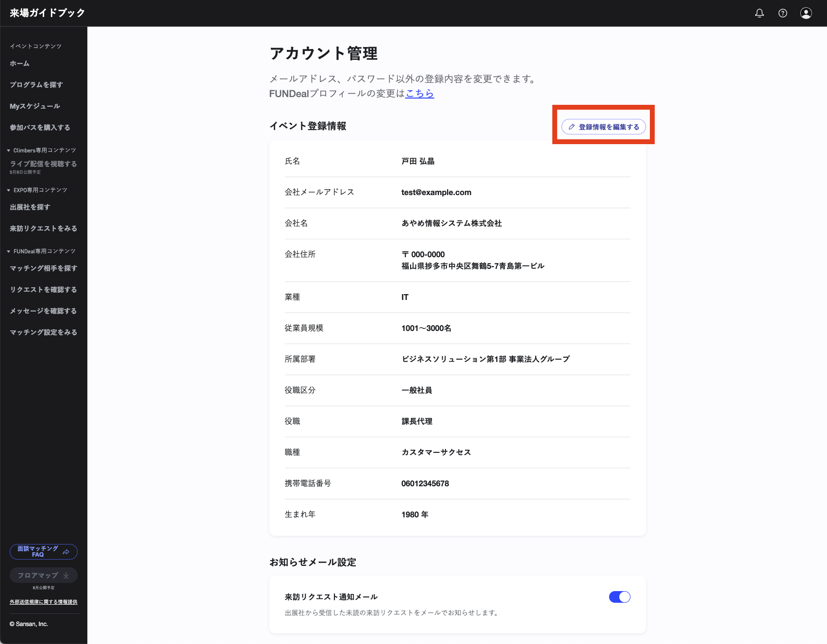Click the こちら link for FUNDeal profile
Image resolution: width=827 pixels, height=644 pixels.
pos(420,93)
